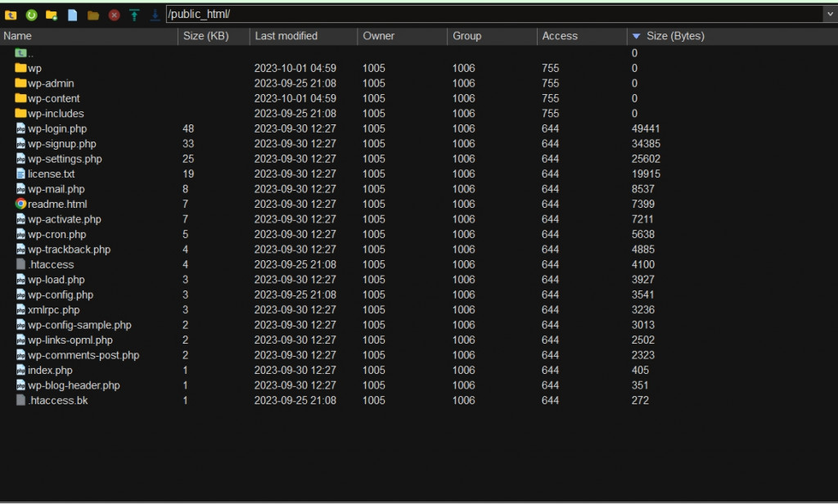Toggle sort order on Size (Bytes) column
Screen dimensions: 838x504
tap(732, 36)
